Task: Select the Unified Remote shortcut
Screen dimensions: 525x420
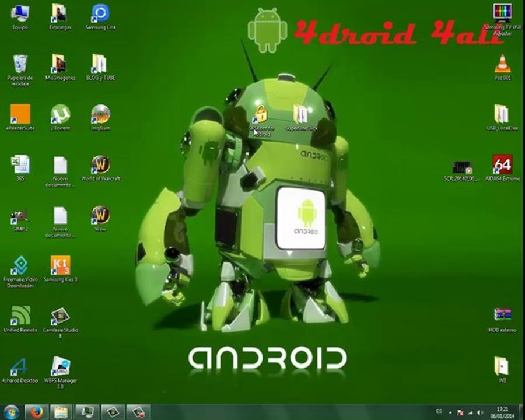Action: [20, 319]
